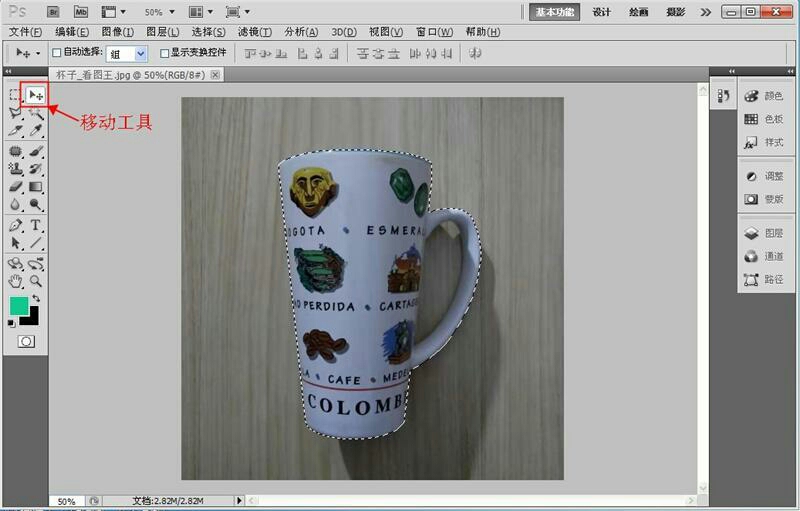This screenshot has width=800, height=511.
Task: Choose the Brush tool
Action: click(36, 151)
